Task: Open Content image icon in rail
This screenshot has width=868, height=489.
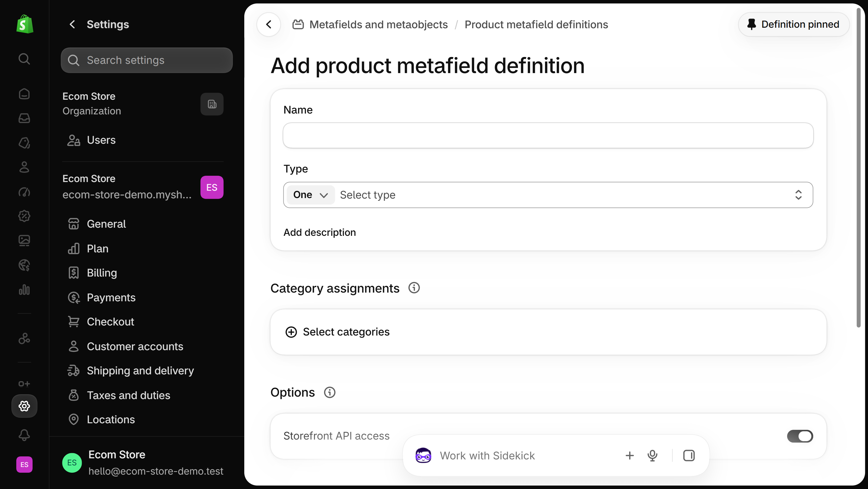Action: [24, 240]
